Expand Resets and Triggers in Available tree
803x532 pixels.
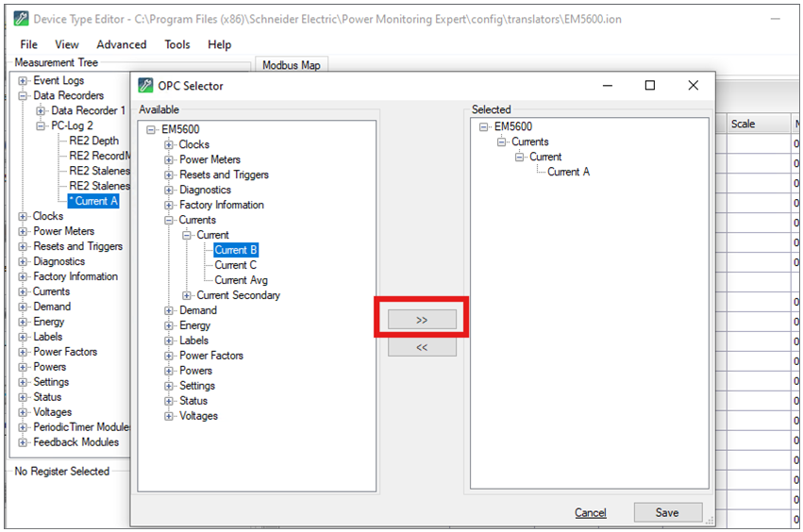[169, 175]
